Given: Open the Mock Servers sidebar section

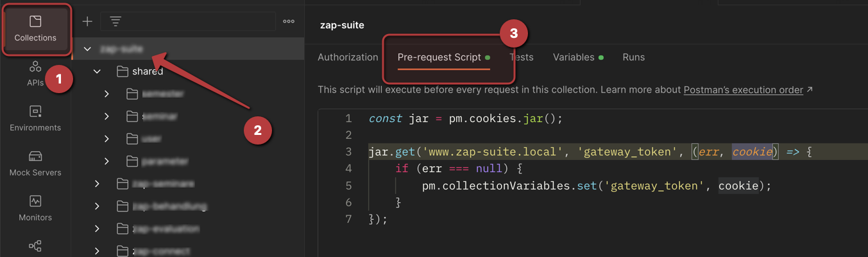Looking at the screenshot, I should [x=35, y=164].
